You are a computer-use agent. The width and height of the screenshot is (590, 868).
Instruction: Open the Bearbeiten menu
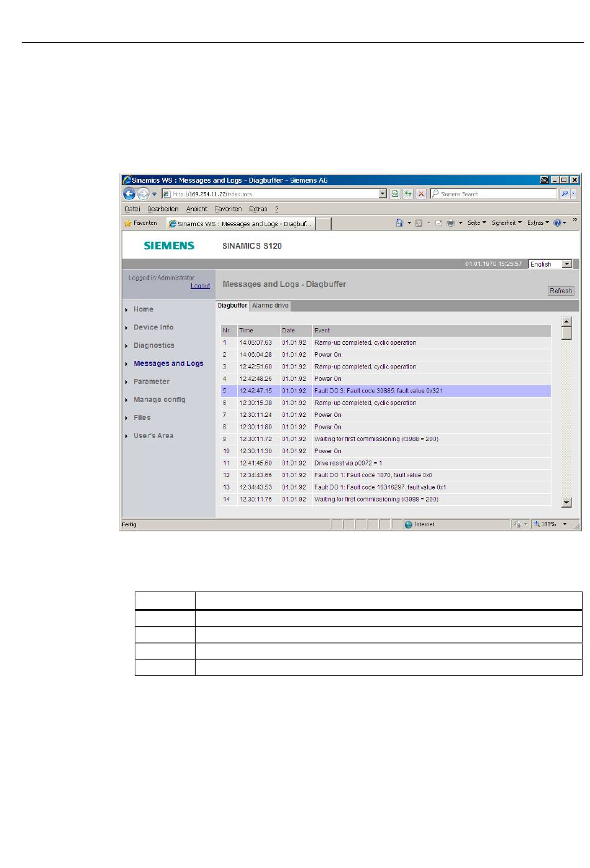point(163,209)
